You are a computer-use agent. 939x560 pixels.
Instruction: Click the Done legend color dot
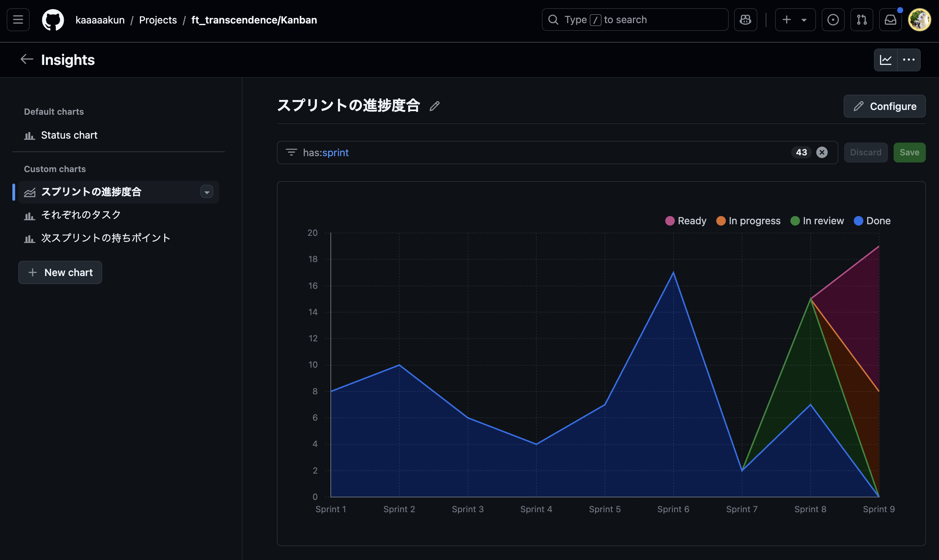[858, 221]
